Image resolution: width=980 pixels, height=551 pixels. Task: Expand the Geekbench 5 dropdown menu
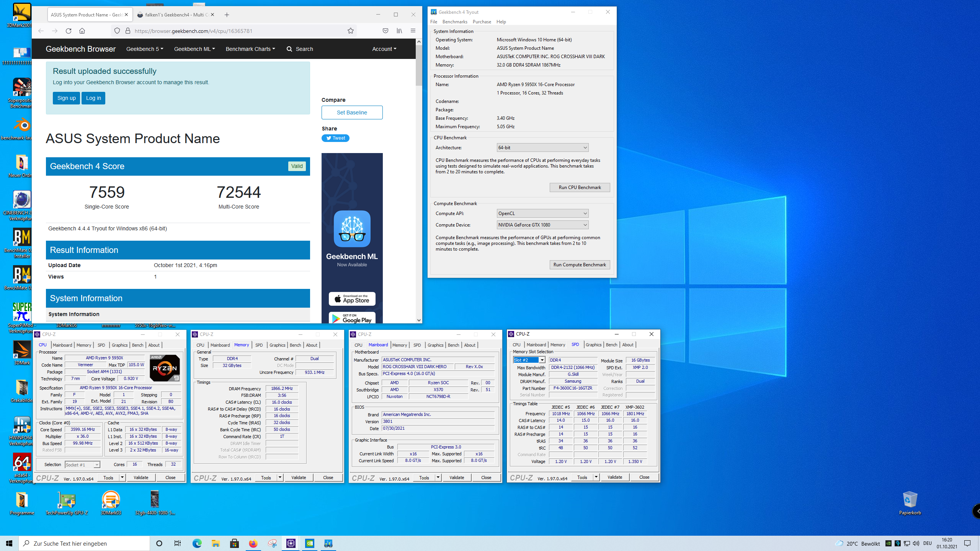coord(145,49)
